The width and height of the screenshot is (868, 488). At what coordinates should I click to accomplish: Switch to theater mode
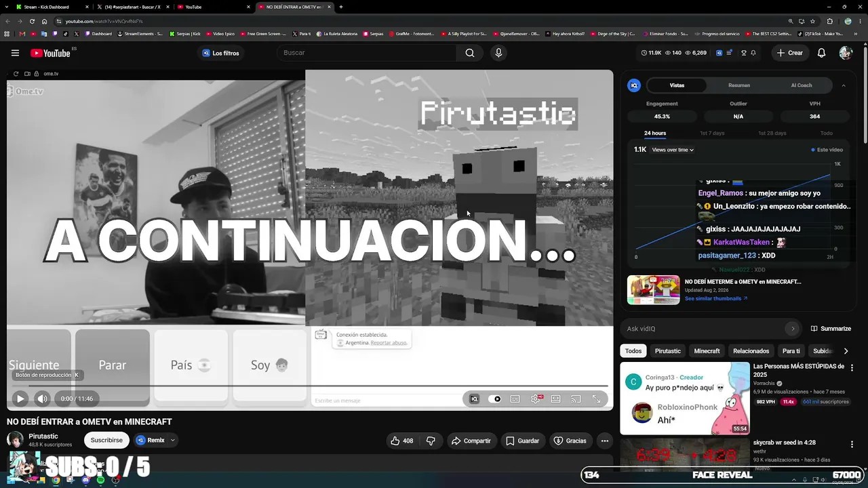coord(556,399)
